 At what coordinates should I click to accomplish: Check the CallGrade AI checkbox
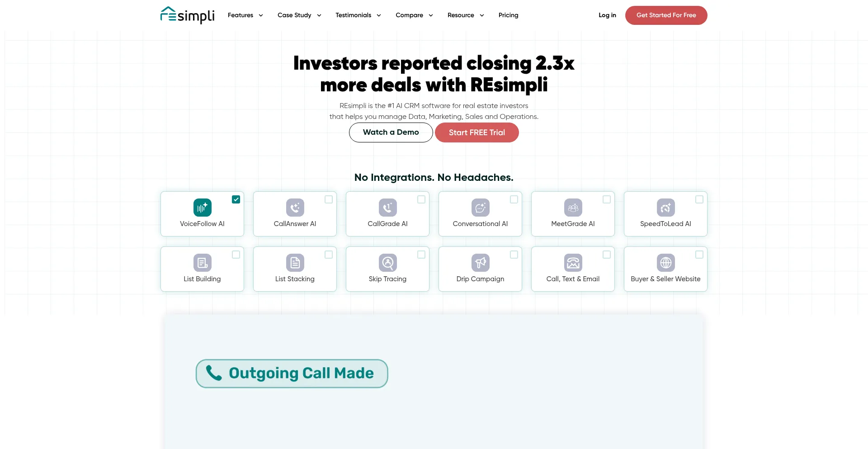[x=421, y=199]
